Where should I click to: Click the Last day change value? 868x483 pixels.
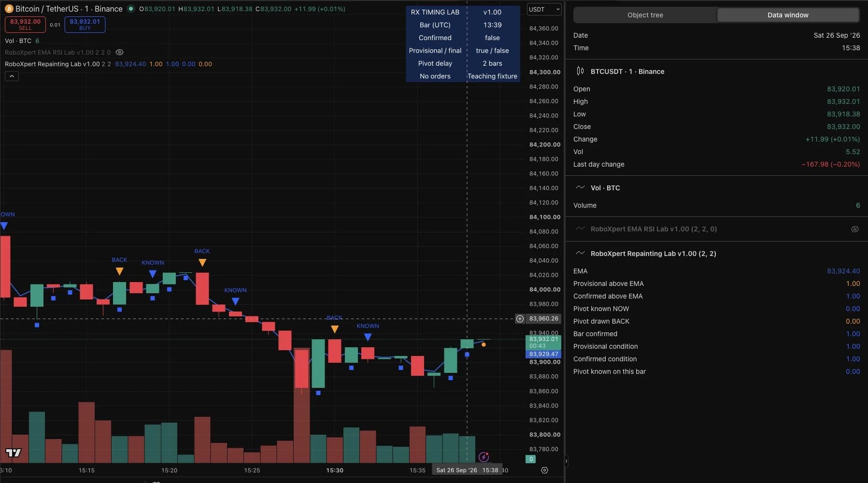(830, 164)
